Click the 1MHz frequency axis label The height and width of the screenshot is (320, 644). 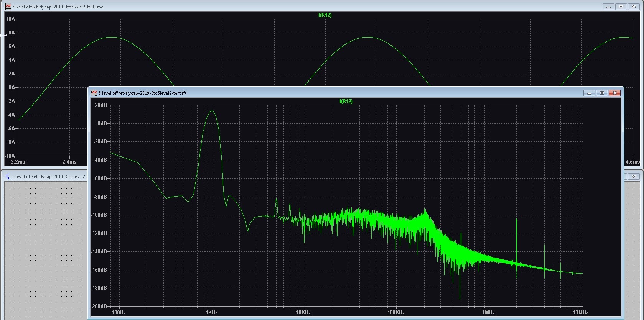(x=488, y=312)
